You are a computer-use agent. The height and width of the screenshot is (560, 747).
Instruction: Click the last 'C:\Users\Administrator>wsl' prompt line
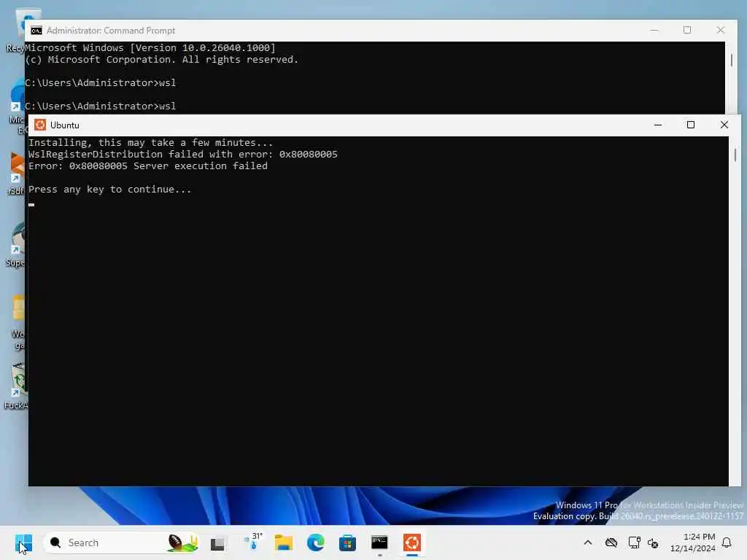coord(100,106)
